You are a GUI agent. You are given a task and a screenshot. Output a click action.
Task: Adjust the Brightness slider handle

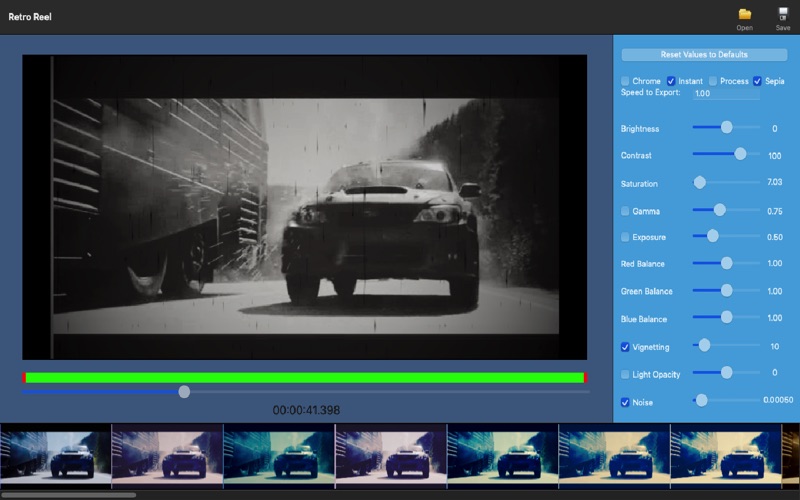coord(727,127)
